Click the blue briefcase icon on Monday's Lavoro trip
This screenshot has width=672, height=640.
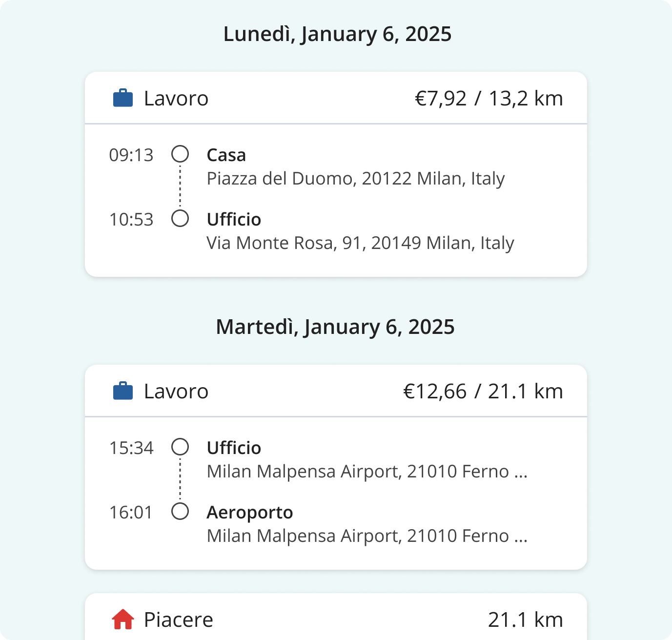point(123,98)
